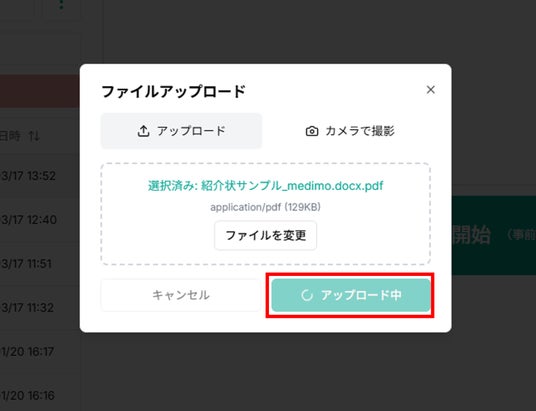Sort by 日時 using the arrows icon
This screenshot has width=536, height=411.
click(34, 136)
